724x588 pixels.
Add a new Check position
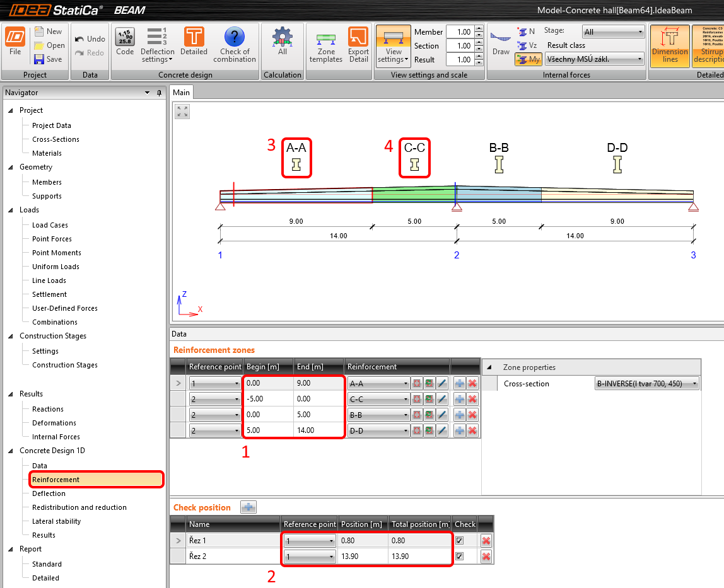click(248, 507)
